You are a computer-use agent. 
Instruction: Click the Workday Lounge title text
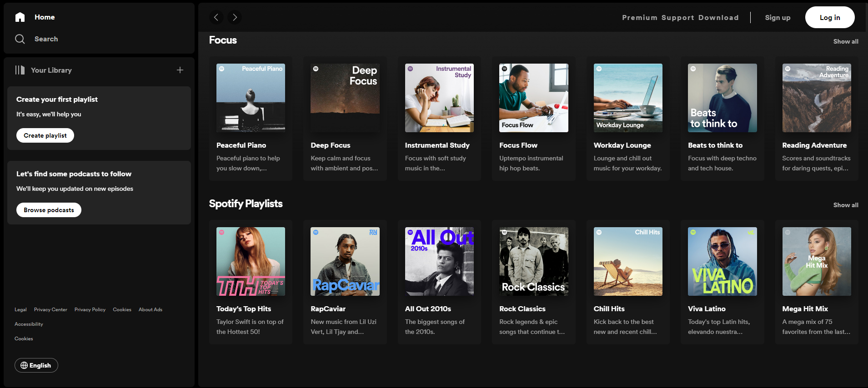(622, 145)
